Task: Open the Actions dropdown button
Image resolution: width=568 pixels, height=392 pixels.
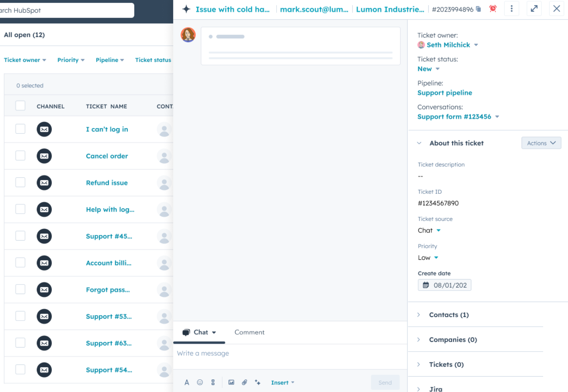Action: (541, 143)
